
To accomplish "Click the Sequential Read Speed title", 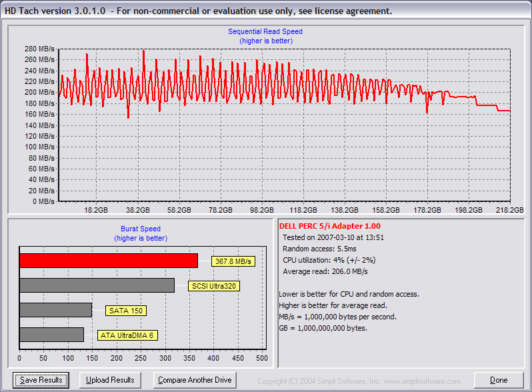I will point(265,31).
